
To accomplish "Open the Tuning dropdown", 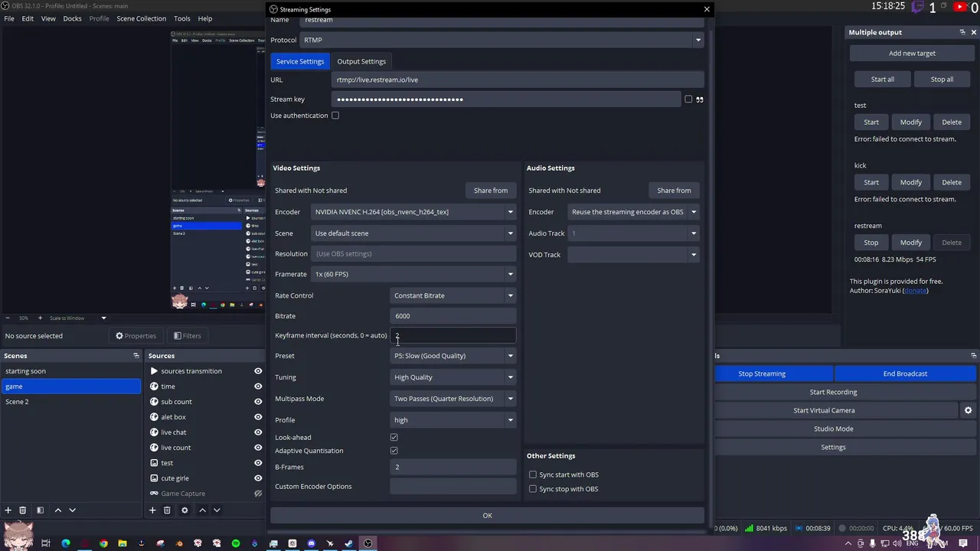I will click(x=452, y=377).
